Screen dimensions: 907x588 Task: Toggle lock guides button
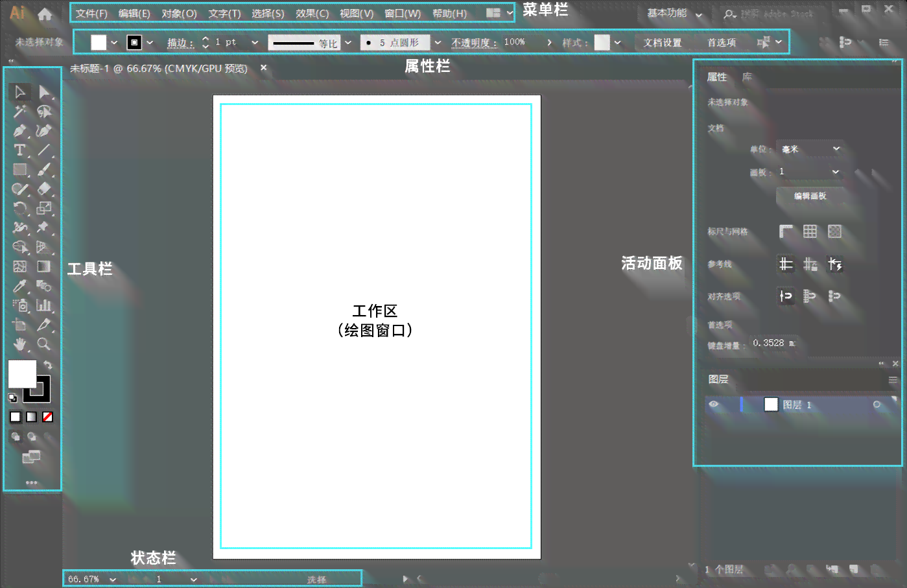(810, 264)
